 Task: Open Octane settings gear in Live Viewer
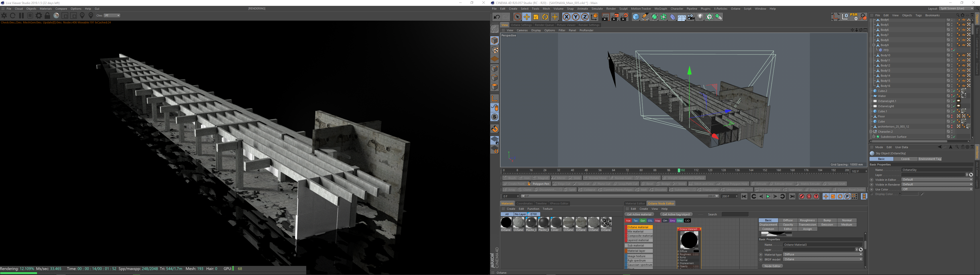(x=39, y=16)
